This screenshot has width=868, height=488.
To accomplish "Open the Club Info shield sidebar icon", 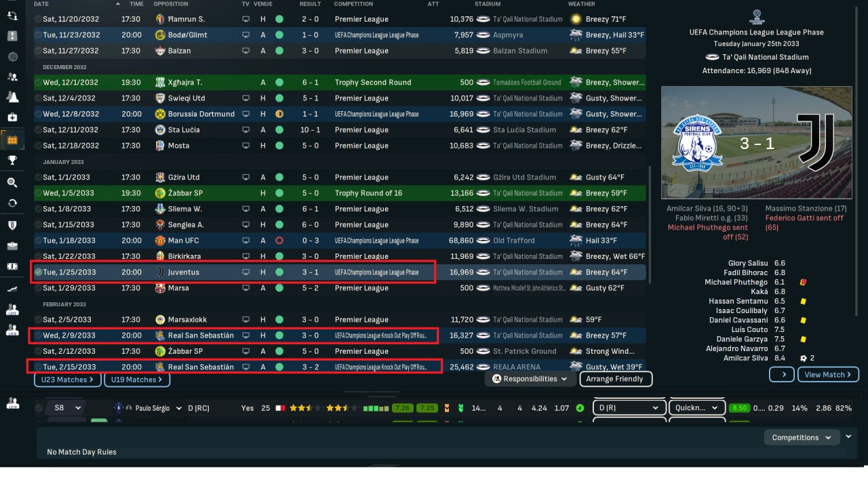I will [12, 224].
